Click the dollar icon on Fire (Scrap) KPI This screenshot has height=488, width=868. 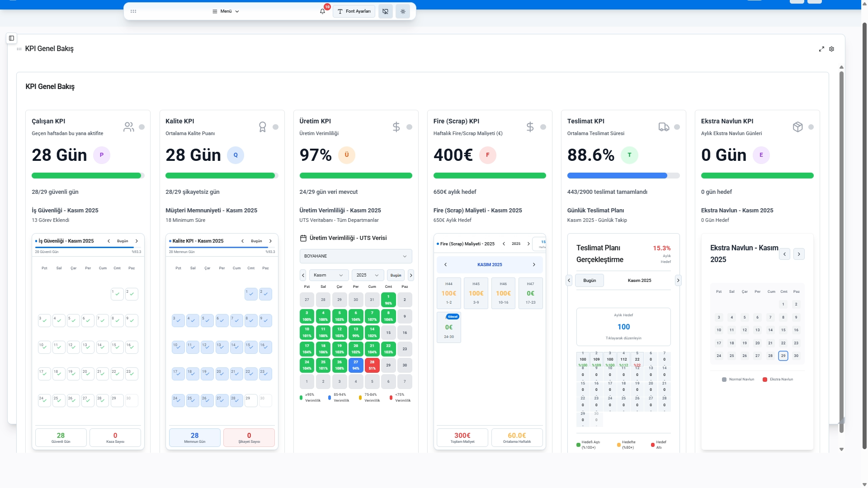[530, 127]
